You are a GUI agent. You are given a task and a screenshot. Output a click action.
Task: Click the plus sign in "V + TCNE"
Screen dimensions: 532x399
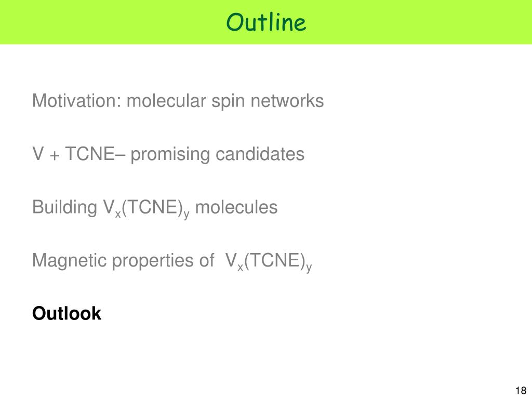[x=54, y=155]
